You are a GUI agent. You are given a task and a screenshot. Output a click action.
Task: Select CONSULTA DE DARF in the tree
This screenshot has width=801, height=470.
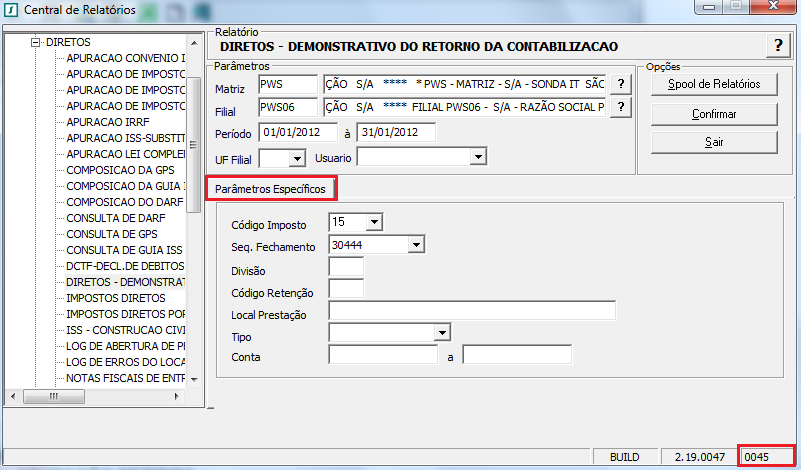(112, 218)
